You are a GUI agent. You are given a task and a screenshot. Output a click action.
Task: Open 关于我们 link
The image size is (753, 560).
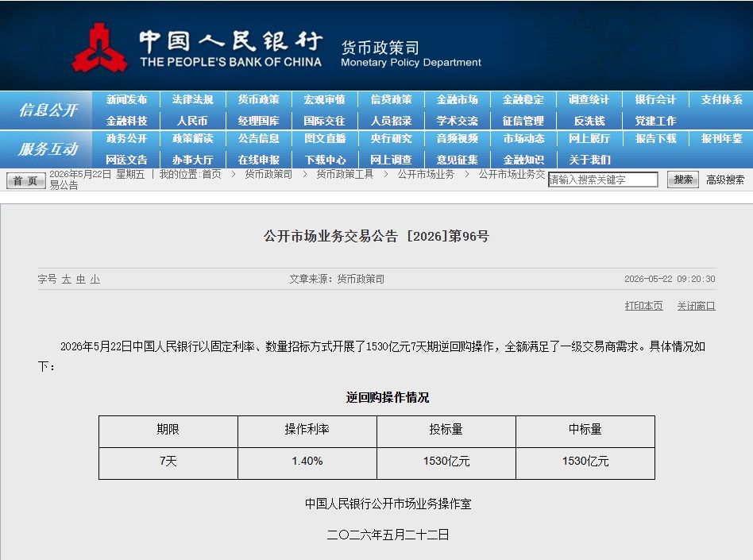[x=589, y=160]
